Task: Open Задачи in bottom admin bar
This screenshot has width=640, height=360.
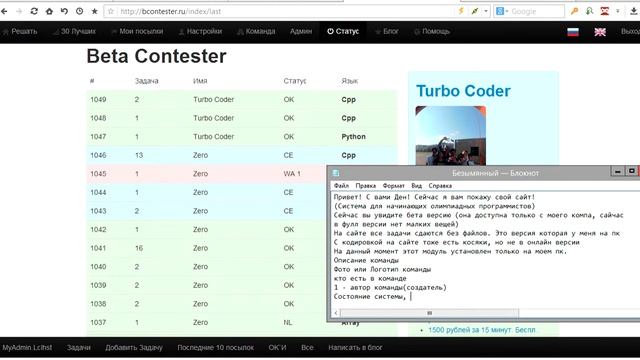Action: [79, 348]
